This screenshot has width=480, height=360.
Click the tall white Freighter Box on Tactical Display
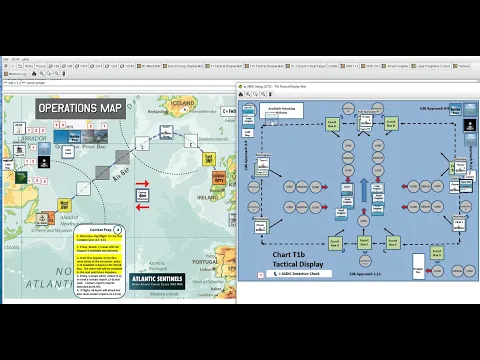[x=419, y=266]
